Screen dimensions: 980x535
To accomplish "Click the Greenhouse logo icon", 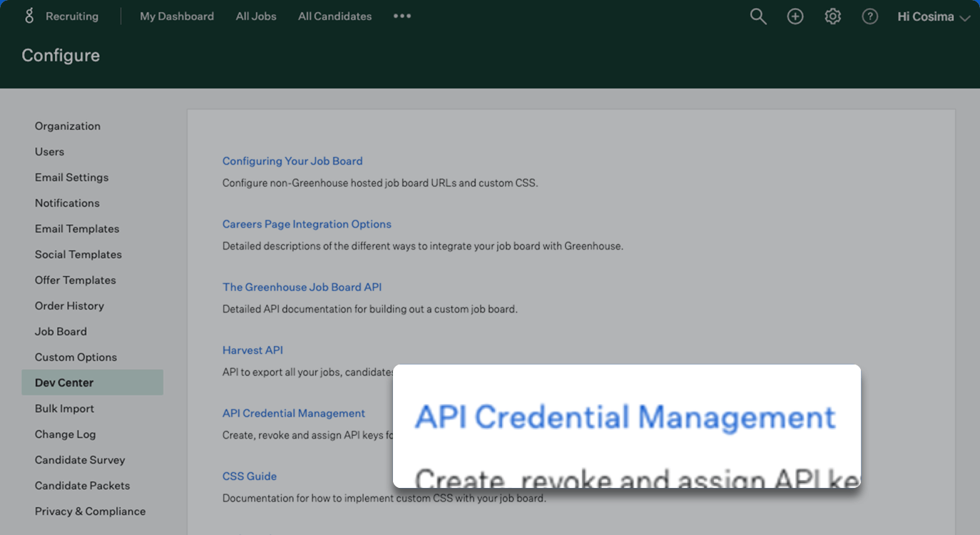I will click(x=29, y=16).
